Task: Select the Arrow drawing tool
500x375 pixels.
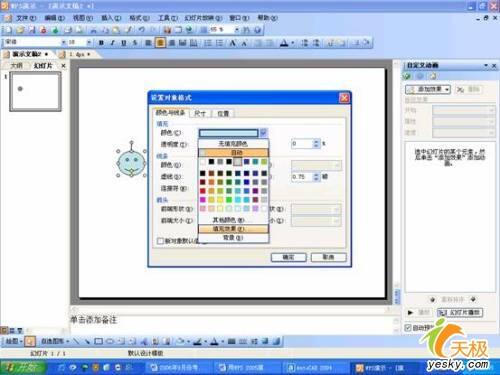Action: 87,341
